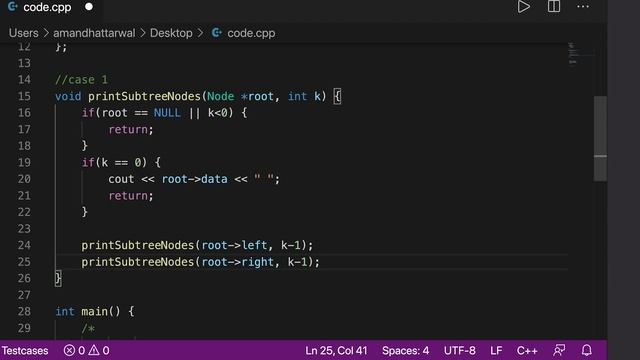Screen dimensions: 640x360
Task: Select the language mode C++
Action: coord(527,351)
